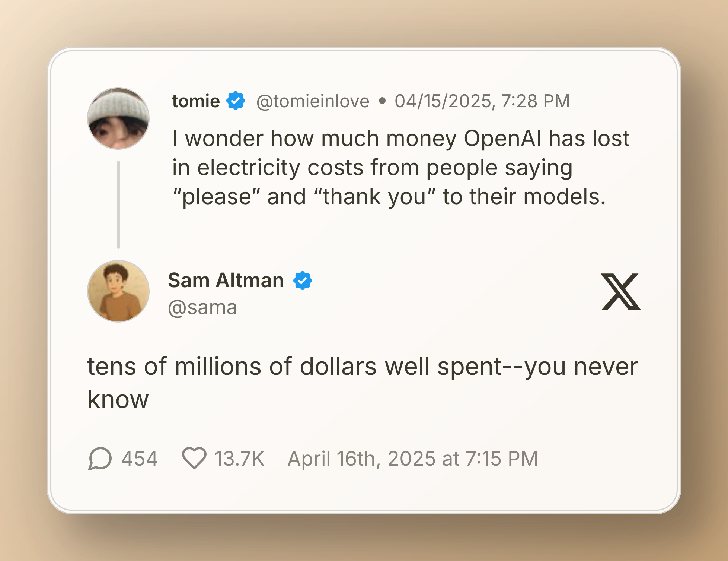
Task: Click the Sam Altman display name
Action: tap(226, 280)
